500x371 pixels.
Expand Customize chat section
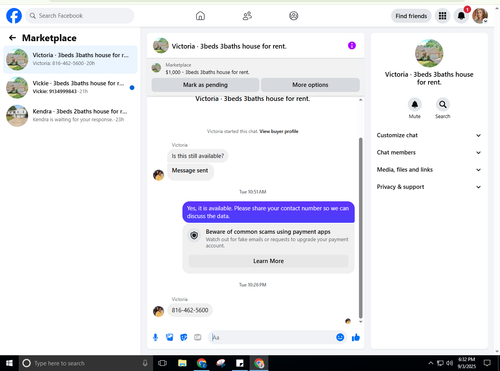[x=429, y=135]
